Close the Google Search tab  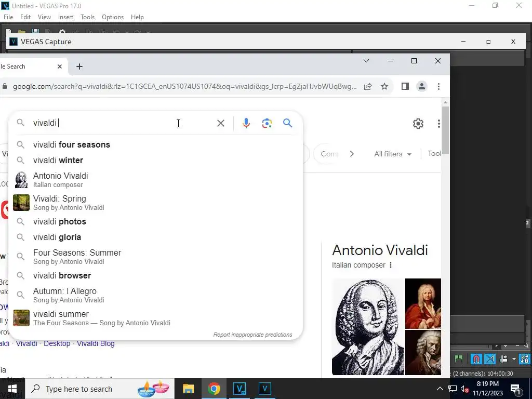[60, 66]
